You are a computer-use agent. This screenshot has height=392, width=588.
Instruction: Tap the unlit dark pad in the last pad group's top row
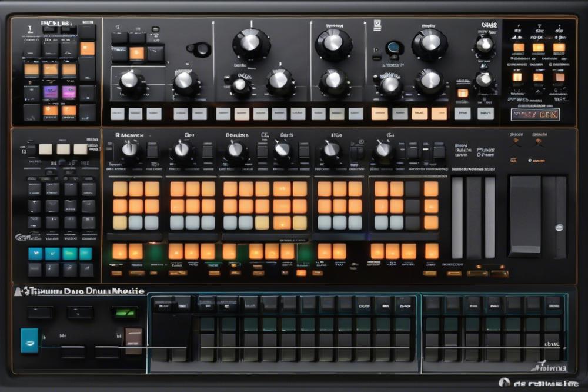pyautogui.click(x=413, y=189)
